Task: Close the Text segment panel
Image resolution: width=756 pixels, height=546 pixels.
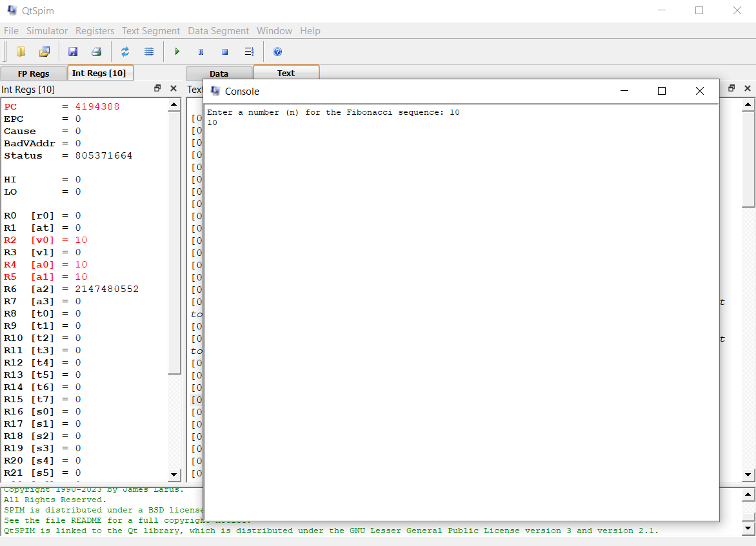Action: pos(748,88)
